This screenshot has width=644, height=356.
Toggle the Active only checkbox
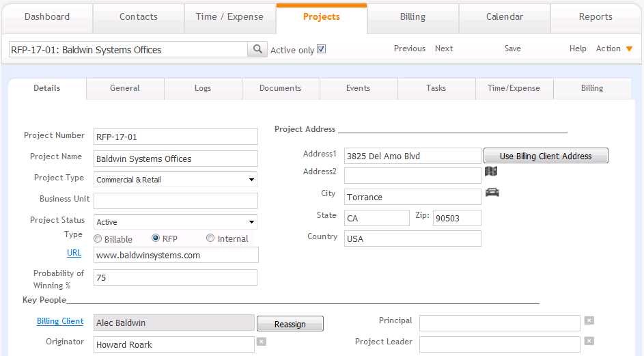[321, 49]
